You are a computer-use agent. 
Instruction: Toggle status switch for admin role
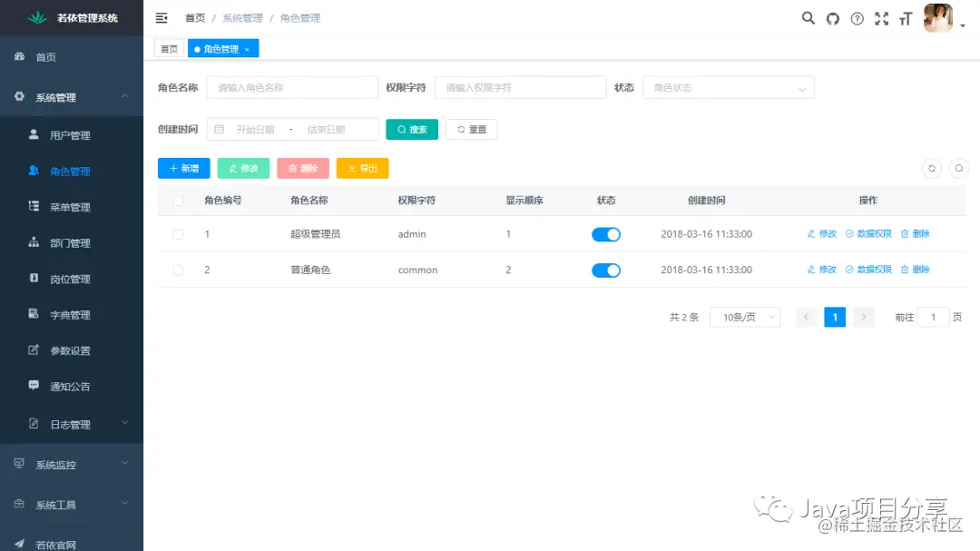coord(605,234)
